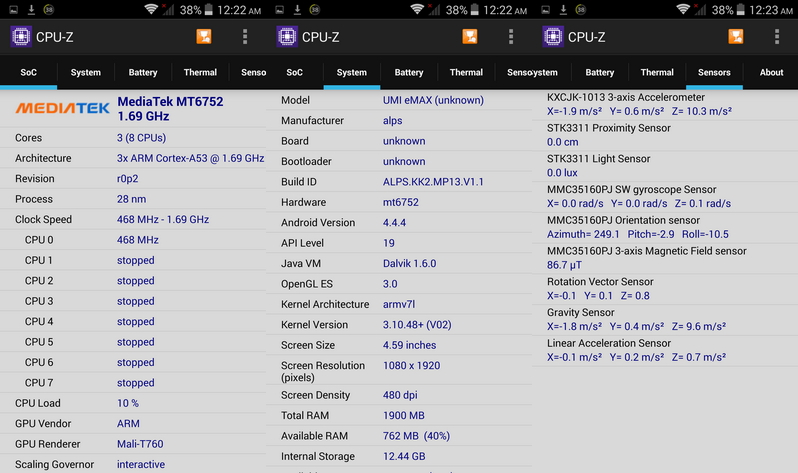798x473 pixels.
Task: Tap the Architecture value 3x ARM Cortex-A53
Action: (190, 158)
